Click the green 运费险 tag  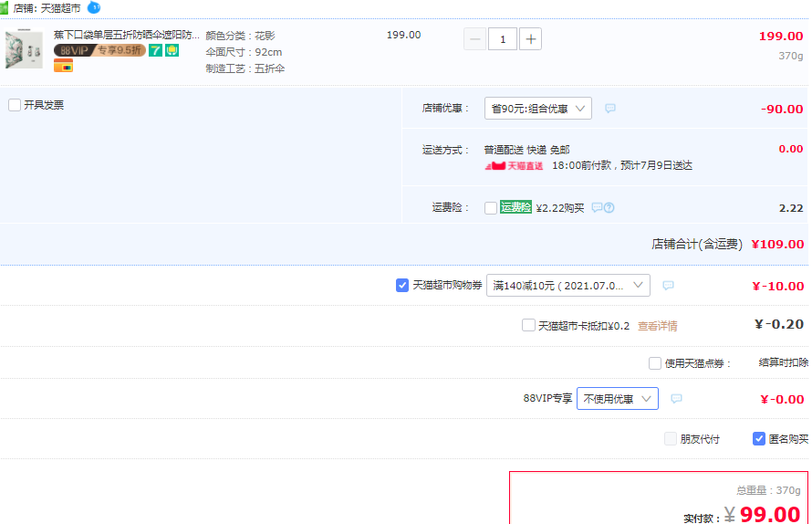click(515, 207)
